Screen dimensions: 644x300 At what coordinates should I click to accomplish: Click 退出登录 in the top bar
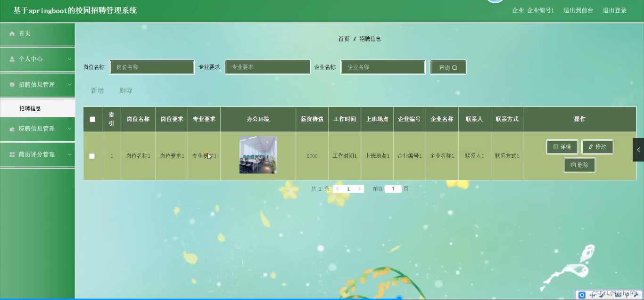(614, 9)
